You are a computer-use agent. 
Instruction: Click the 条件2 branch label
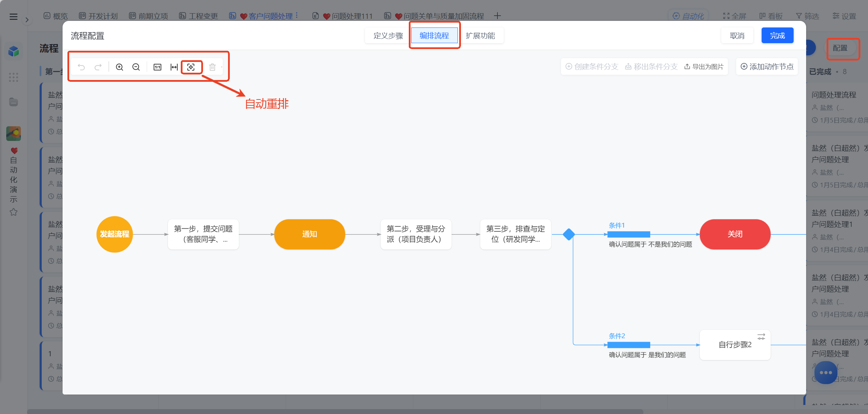[x=617, y=336]
